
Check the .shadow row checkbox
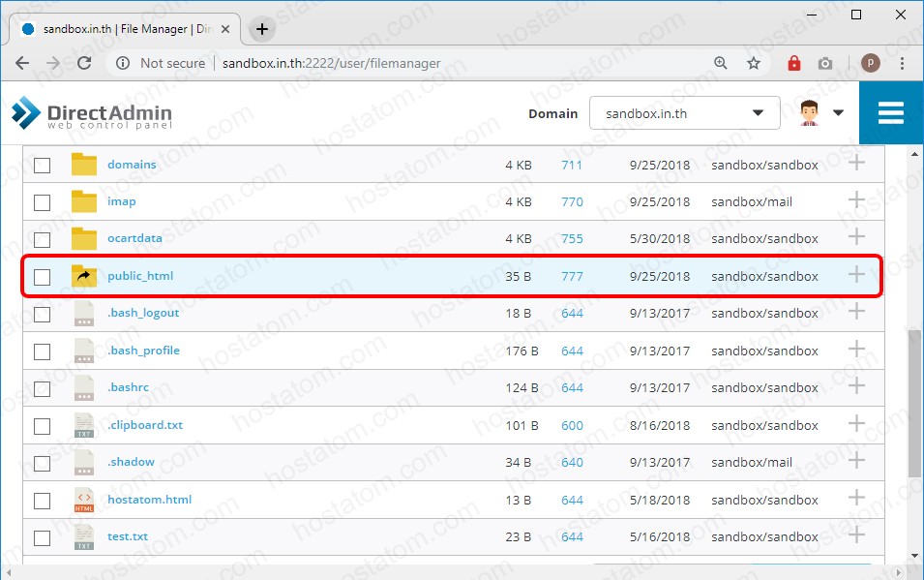tap(42, 463)
